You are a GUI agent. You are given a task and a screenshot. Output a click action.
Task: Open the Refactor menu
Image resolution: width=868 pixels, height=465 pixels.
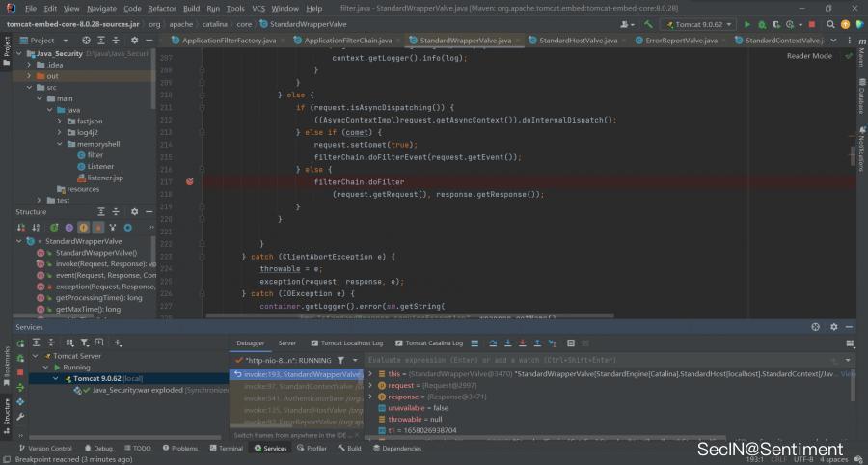(162, 8)
